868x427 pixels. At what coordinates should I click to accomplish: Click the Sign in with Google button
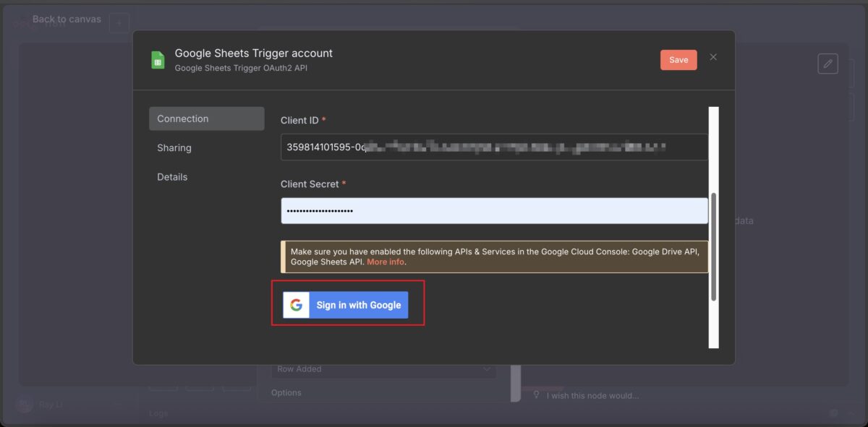pyautogui.click(x=346, y=305)
